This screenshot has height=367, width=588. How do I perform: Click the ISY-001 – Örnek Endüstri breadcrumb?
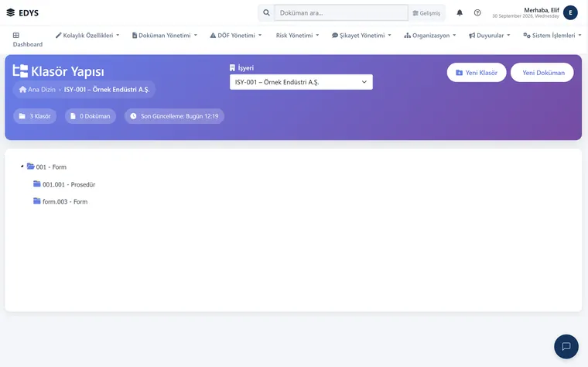[107, 89]
